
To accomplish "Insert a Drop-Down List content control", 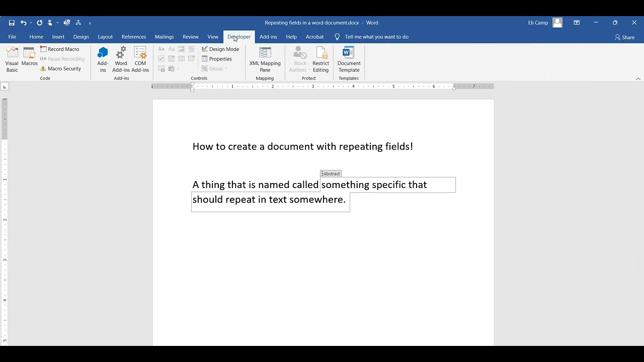I will tap(182, 59).
